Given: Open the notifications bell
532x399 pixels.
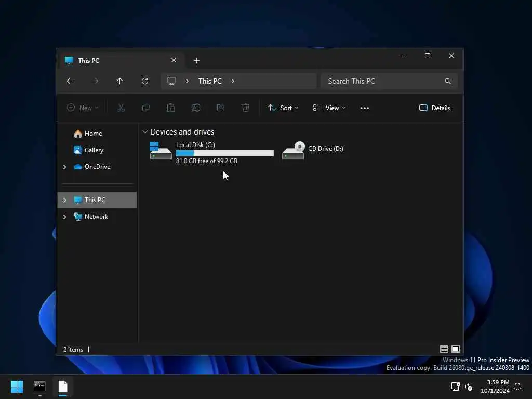Looking at the screenshot, I should 517,387.
